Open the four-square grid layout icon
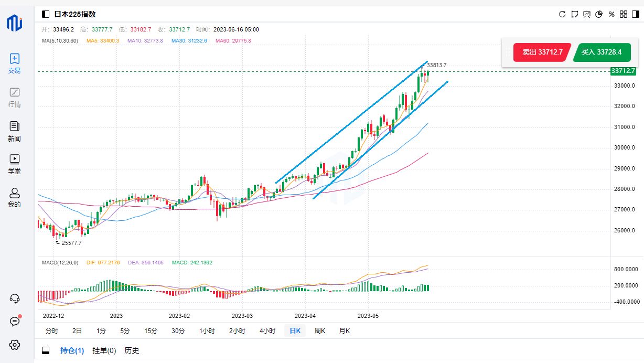644x363 pixels. [623, 14]
